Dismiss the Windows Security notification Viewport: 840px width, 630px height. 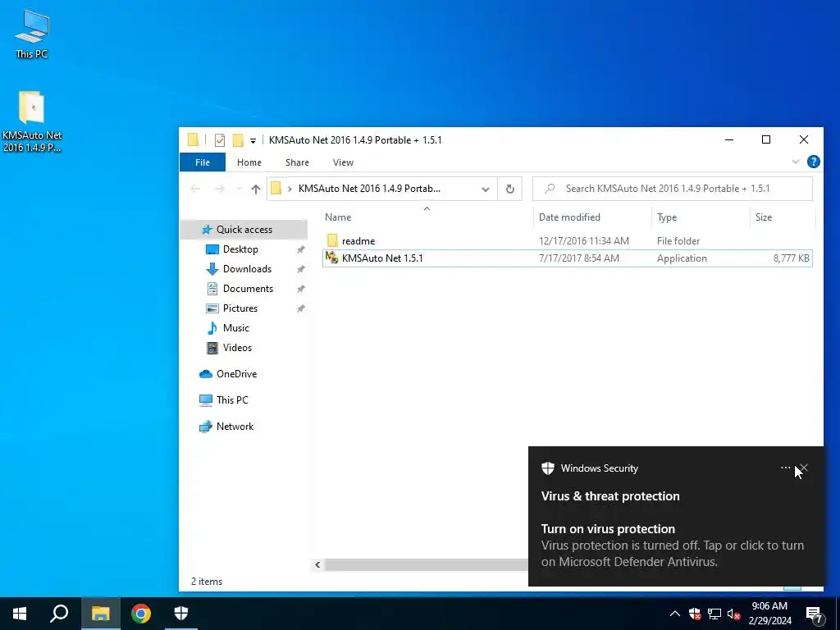804,468
